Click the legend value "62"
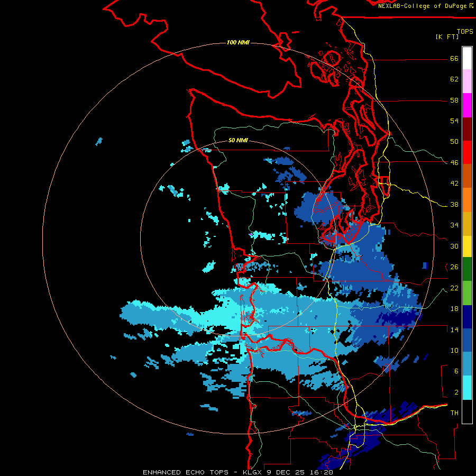This screenshot has width=476, height=476. [454, 79]
